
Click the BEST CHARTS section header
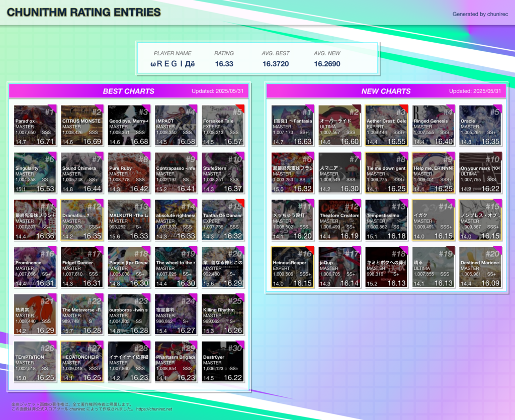128,91
